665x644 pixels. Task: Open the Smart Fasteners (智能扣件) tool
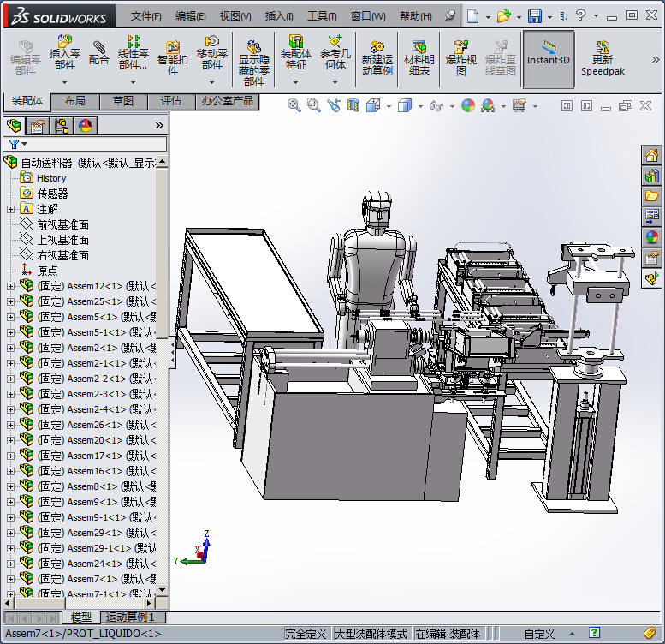click(172, 57)
